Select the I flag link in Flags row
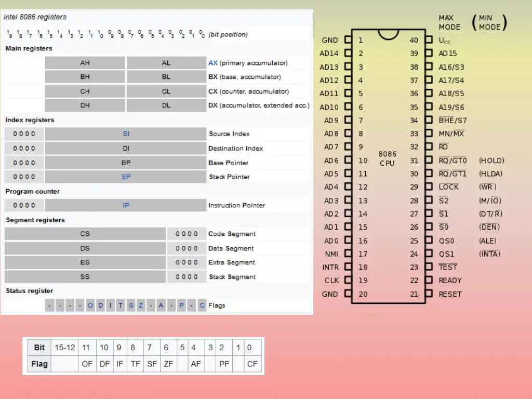The image size is (532, 399). pos(111,305)
